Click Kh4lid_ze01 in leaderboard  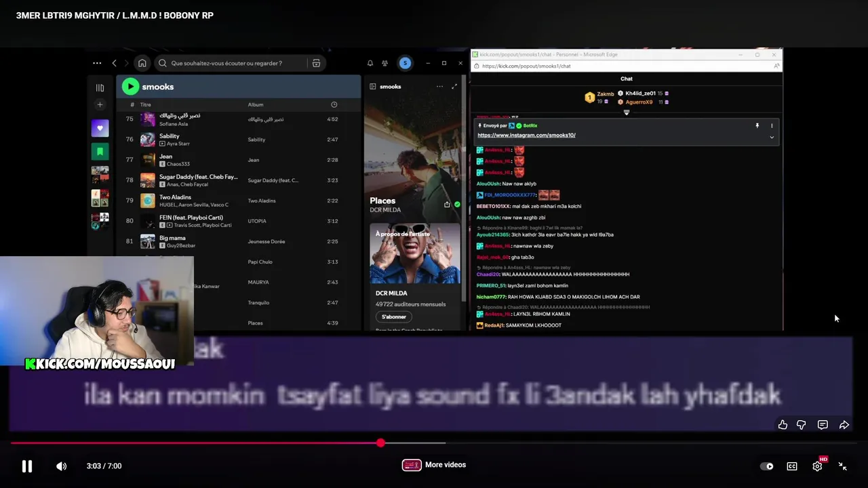pyautogui.click(x=640, y=93)
